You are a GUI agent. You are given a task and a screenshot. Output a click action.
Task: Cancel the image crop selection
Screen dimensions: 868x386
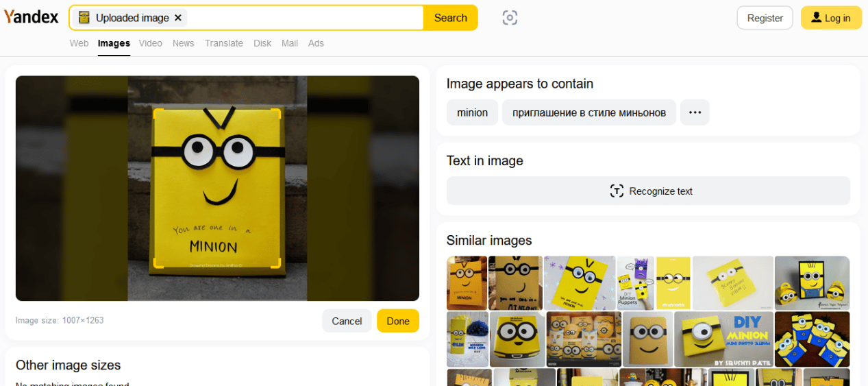(x=347, y=321)
